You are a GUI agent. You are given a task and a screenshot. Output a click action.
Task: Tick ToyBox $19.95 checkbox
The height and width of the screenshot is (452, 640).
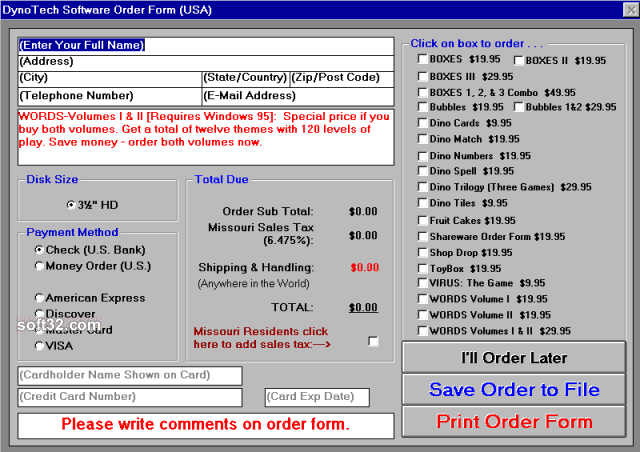click(x=422, y=269)
